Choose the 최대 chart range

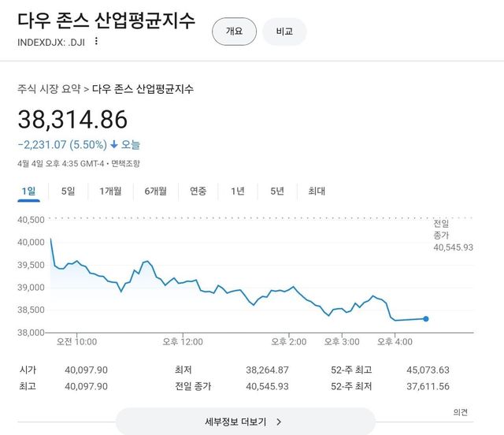(x=317, y=191)
